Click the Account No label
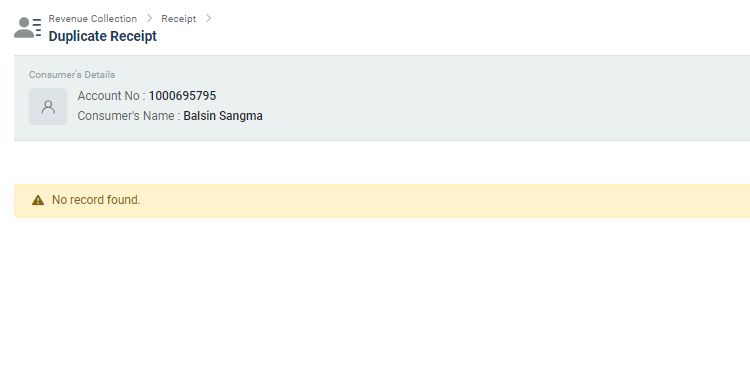The image size is (750, 379). [109, 96]
